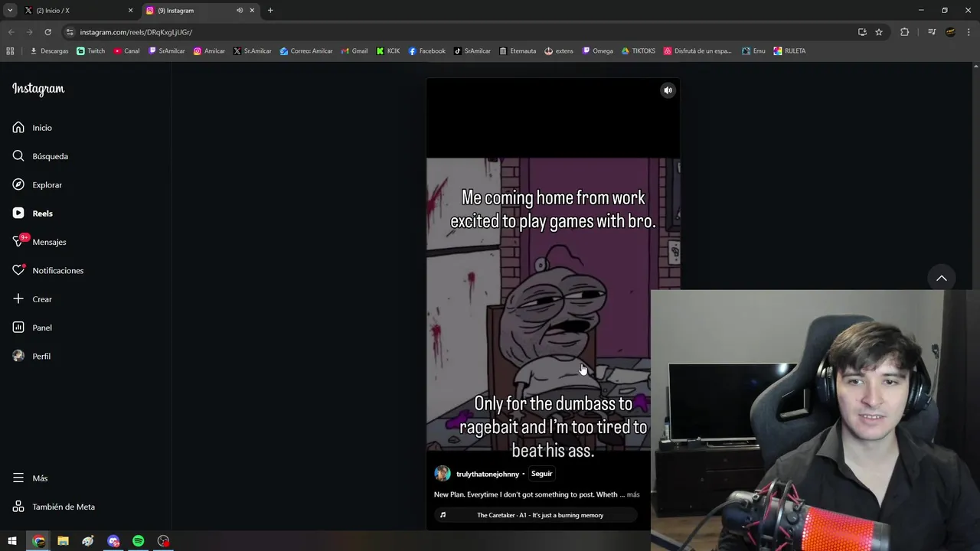The height and width of the screenshot is (551, 980).
Task: Open the TIKTOKS bookmark
Action: [x=638, y=51]
